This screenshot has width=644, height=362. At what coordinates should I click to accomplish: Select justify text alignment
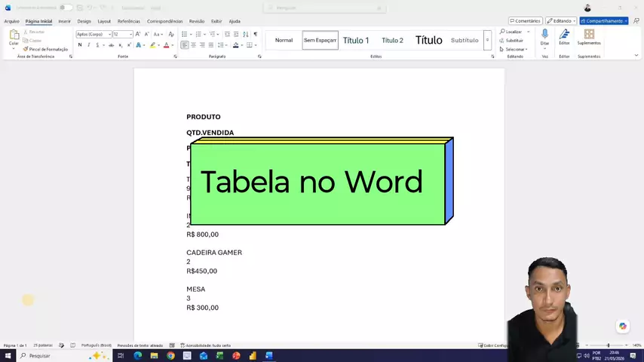coord(211,45)
